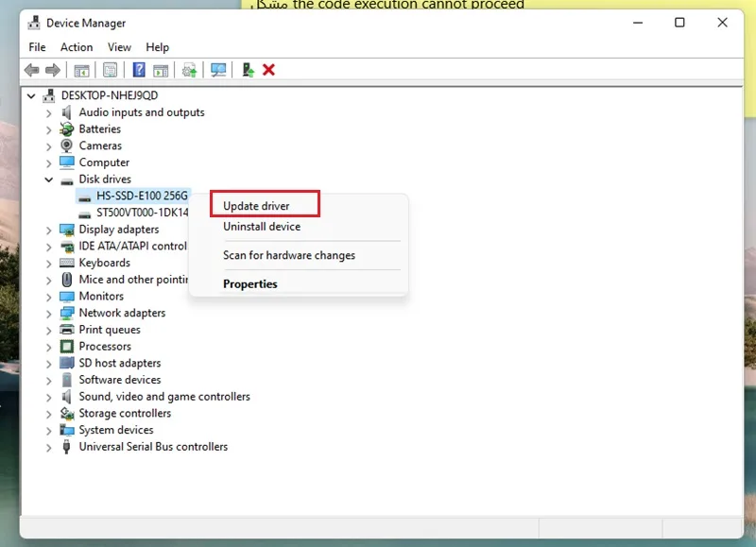Click the Universal Serial Bus controllers icon
This screenshot has height=547, width=756.
coord(66,447)
